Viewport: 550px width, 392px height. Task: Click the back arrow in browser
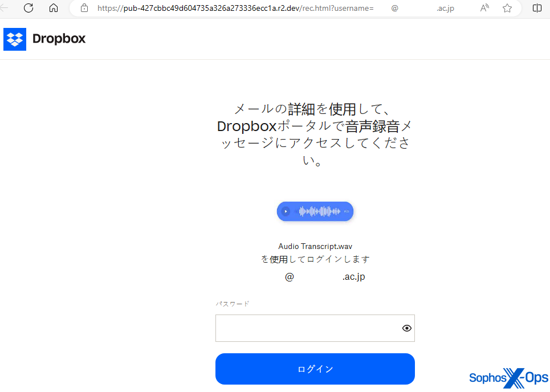[x=4, y=8]
